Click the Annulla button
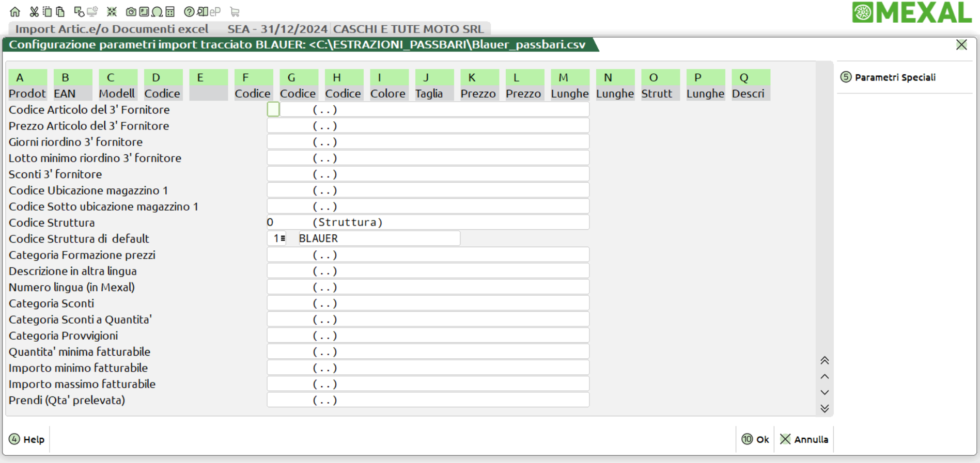Image resolution: width=980 pixels, height=463 pixels. point(804,439)
